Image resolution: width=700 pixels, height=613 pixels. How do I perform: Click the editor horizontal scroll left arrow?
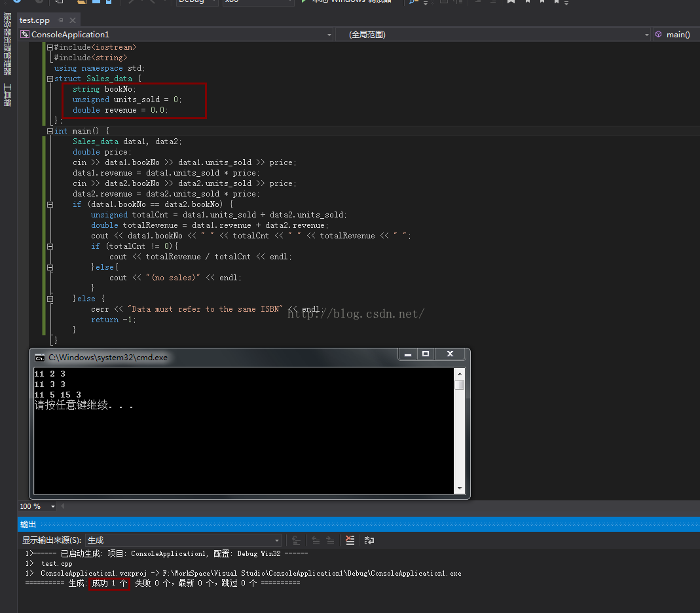[63, 506]
